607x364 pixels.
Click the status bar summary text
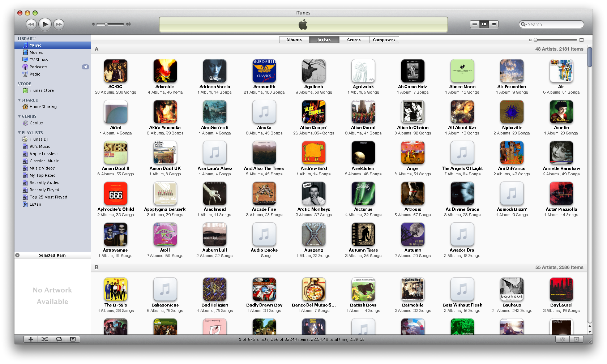click(x=302, y=339)
